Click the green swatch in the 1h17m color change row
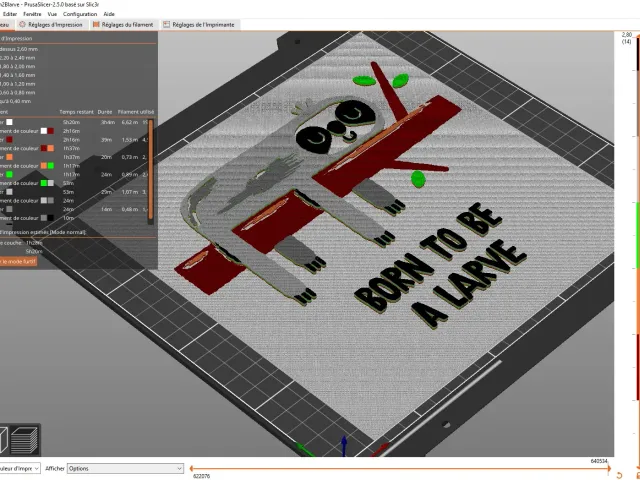640x480 pixels. point(51,166)
